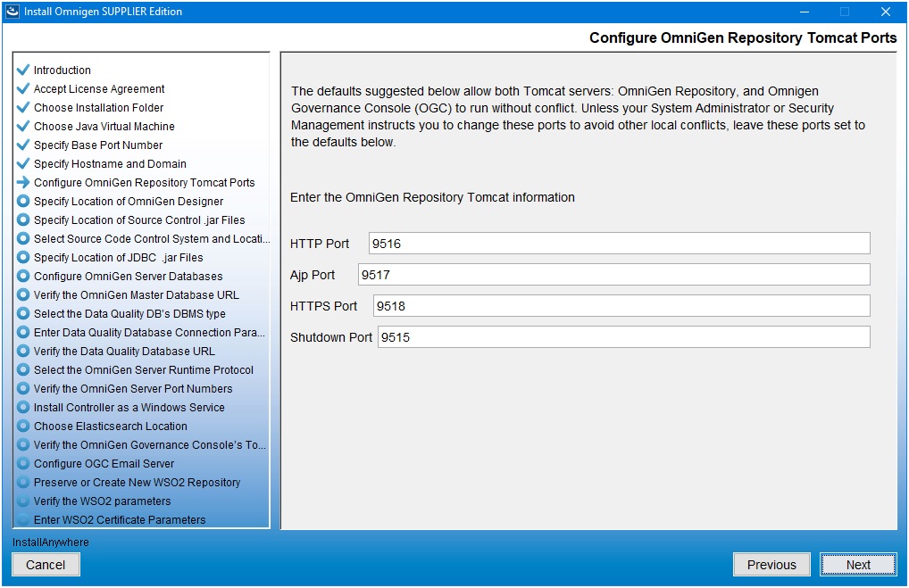Click the Specify Hostname and Domain step label
This screenshot has height=588, width=909.
pyautogui.click(x=110, y=164)
